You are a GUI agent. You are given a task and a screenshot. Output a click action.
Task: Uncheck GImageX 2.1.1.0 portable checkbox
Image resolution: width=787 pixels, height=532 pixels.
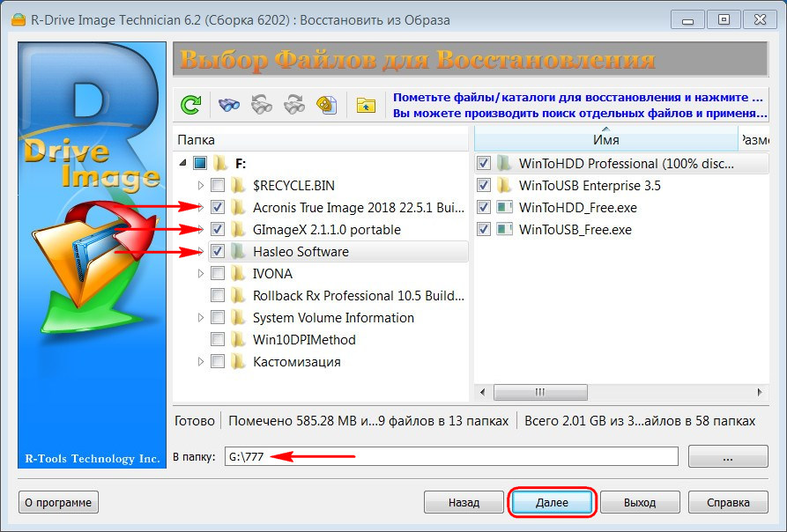pos(218,229)
